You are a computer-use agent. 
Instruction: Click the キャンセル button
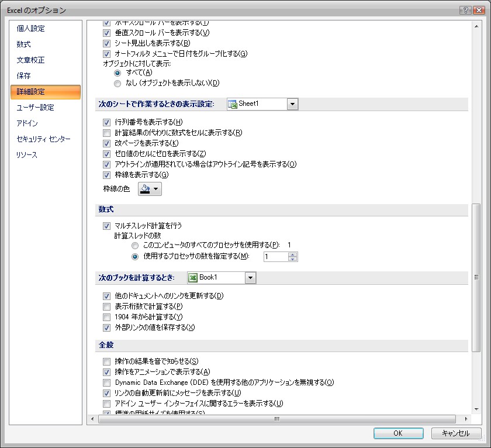pyautogui.click(x=456, y=433)
